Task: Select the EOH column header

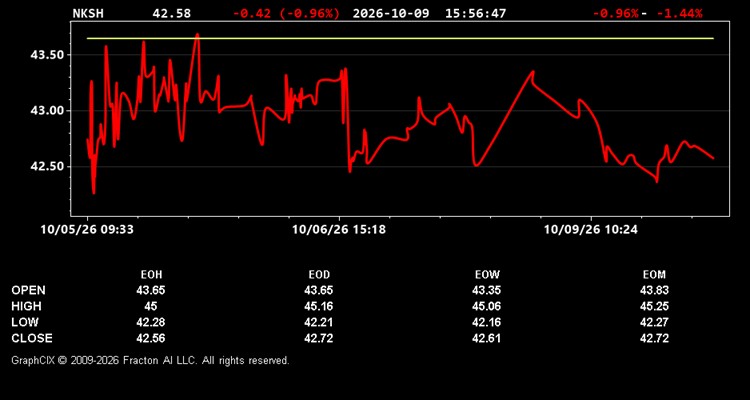Action: point(151,275)
